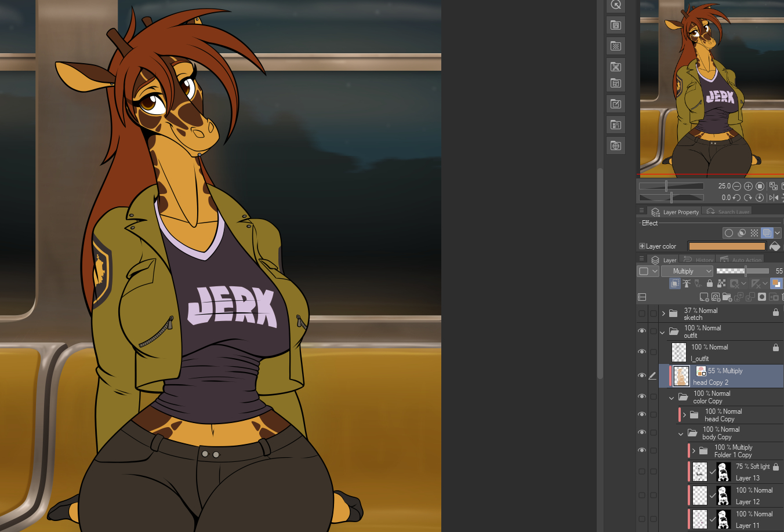Expand the sketch layer folder
This screenshot has width=784, height=532.
[663, 314]
